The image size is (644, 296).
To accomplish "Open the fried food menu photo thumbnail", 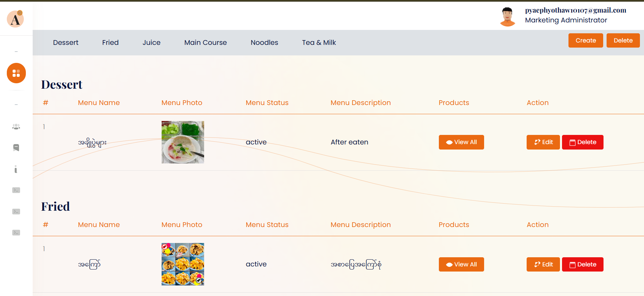I will click(183, 264).
